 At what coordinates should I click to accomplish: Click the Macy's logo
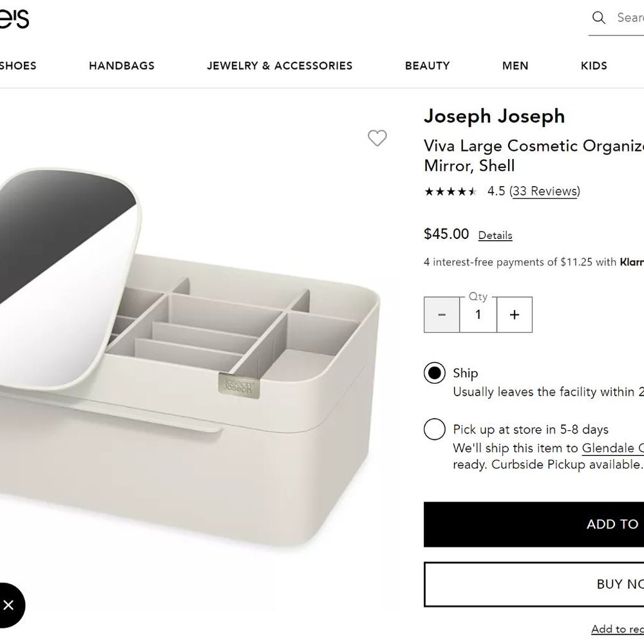(14, 19)
